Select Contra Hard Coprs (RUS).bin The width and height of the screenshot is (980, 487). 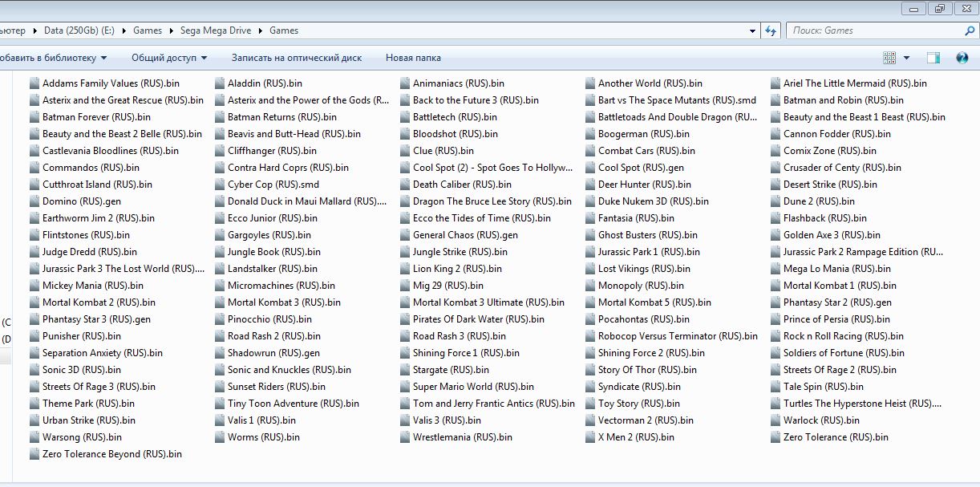(x=281, y=168)
